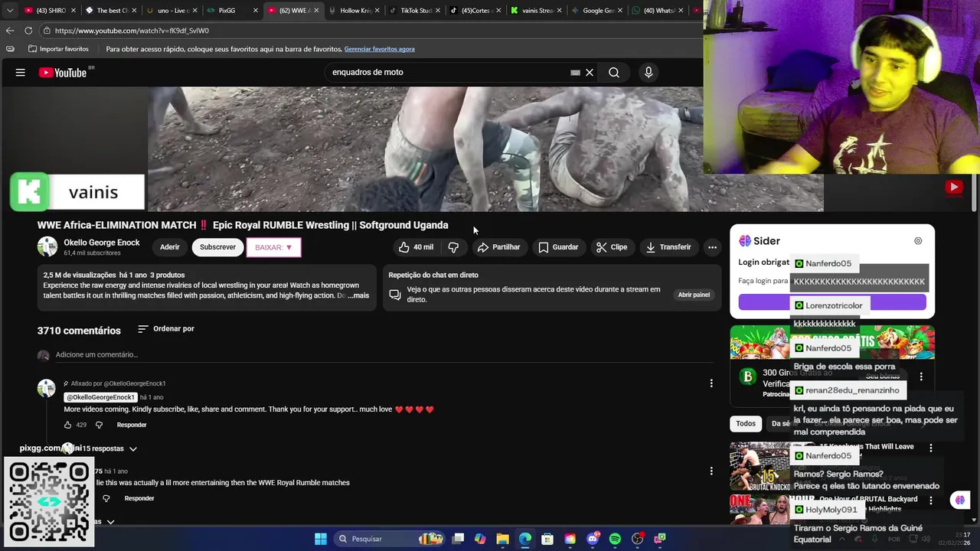This screenshot has width=980, height=551.
Task: Select the Todos filter chip
Action: click(x=746, y=423)
